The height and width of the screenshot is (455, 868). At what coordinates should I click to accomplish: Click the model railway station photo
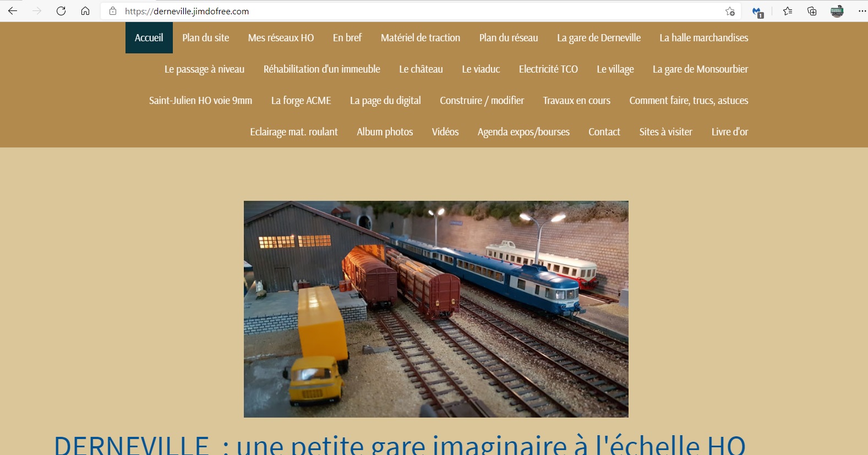point(436,309)
